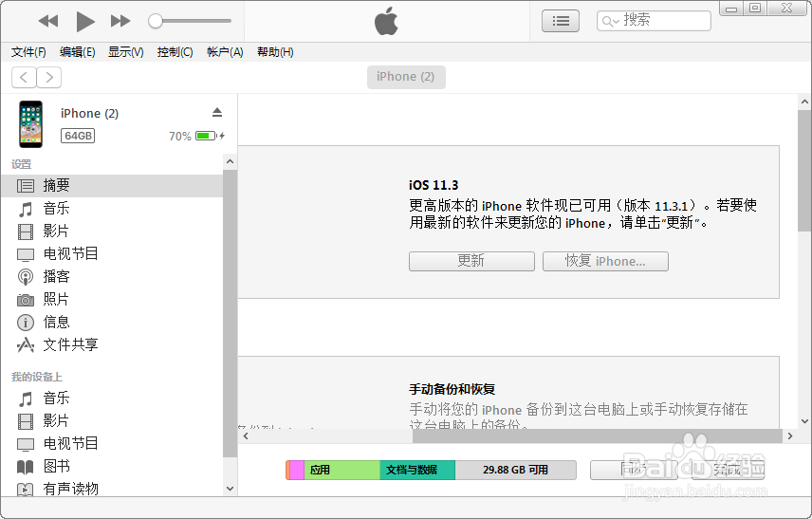Eject the iPhone (2) device
Viewport: 812px width, 519px height.
217,112
